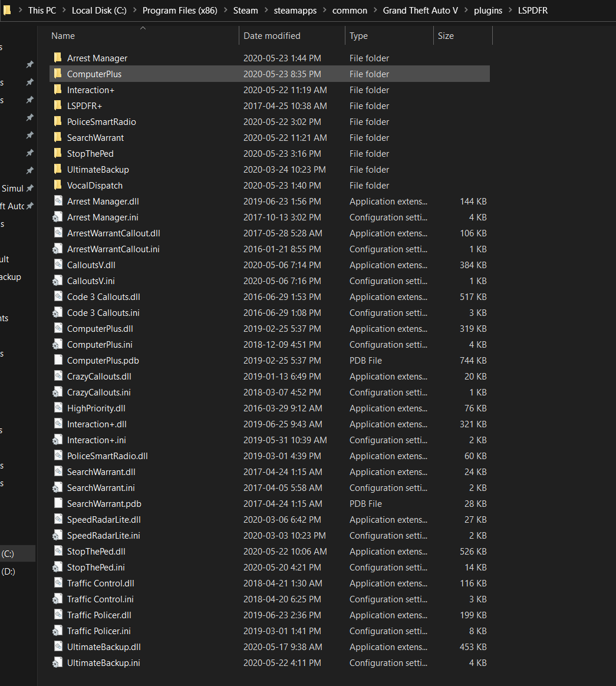Click the SearchWarrant folder icon
Viewport: 616px width, 686px height.
[58, 137]
